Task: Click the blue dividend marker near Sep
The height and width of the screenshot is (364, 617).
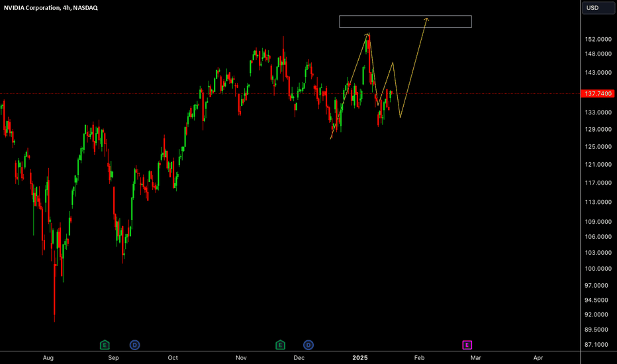Action: click(134, 345)
